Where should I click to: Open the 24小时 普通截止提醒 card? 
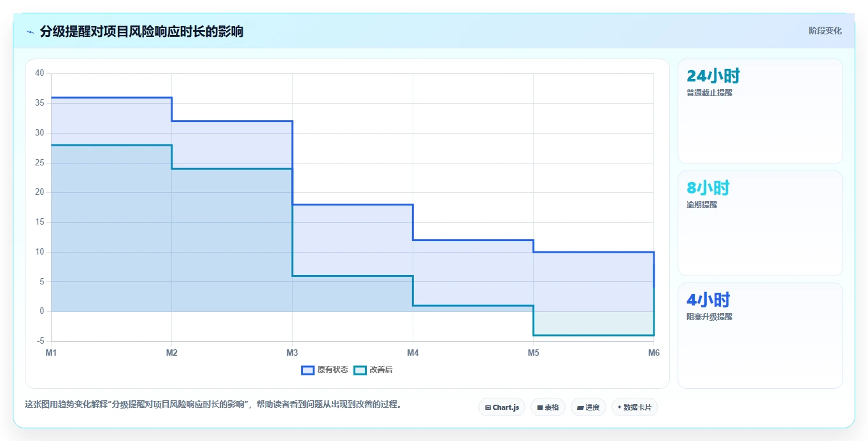(760, 111)
